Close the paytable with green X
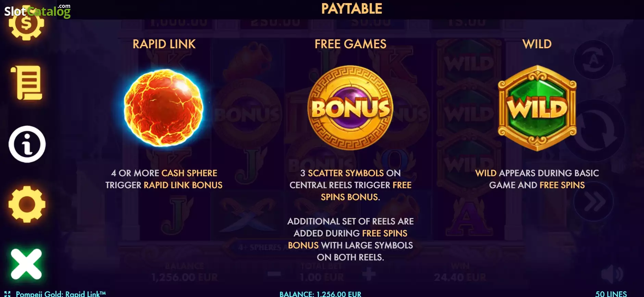Viewport: 644px width, 297px height. pyautogui.click(x=26, y=264)
